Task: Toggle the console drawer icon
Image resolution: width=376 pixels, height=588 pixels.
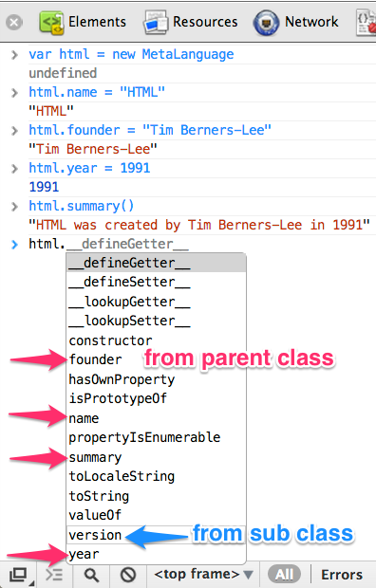Action: [54, 575]
